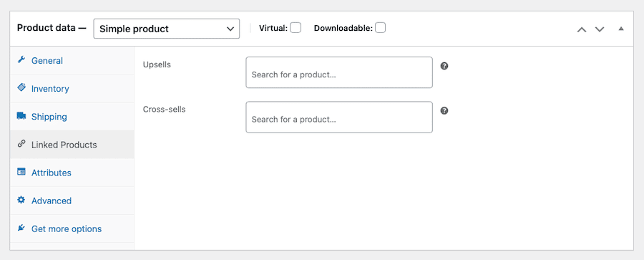The image size is (644, 260).
Task: Click the Upsells label text
Action: click(157, 64)
